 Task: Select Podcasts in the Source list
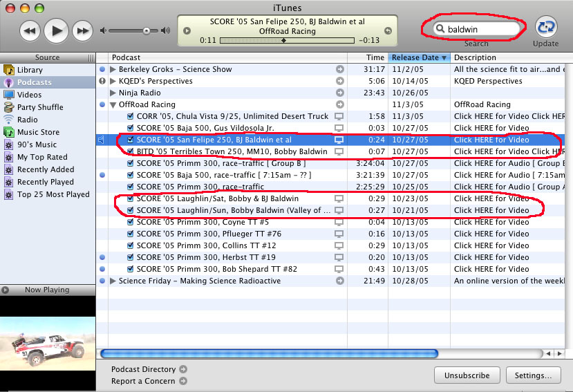(x=48, y=82)
